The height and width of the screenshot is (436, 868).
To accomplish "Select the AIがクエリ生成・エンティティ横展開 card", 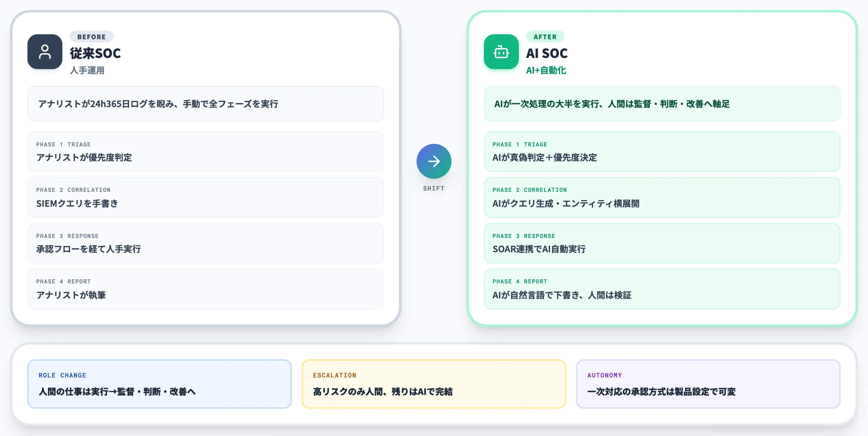I will click(x=662, y=197).
